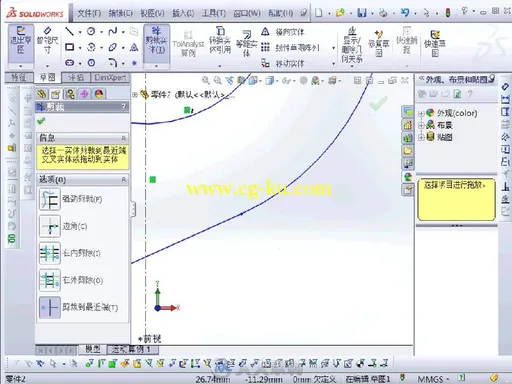
Task: Open the 工具(T) menu
Action: click(x=214, y=13)
